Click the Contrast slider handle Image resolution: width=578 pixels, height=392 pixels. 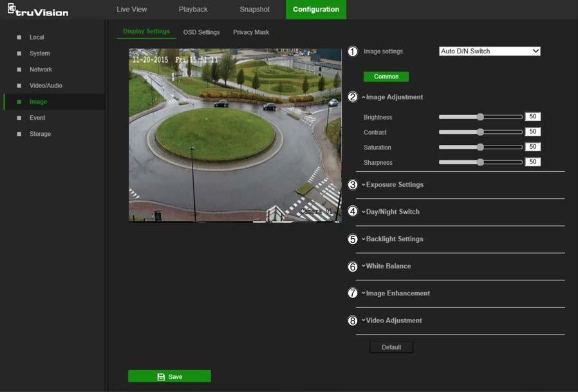(480, 132)
